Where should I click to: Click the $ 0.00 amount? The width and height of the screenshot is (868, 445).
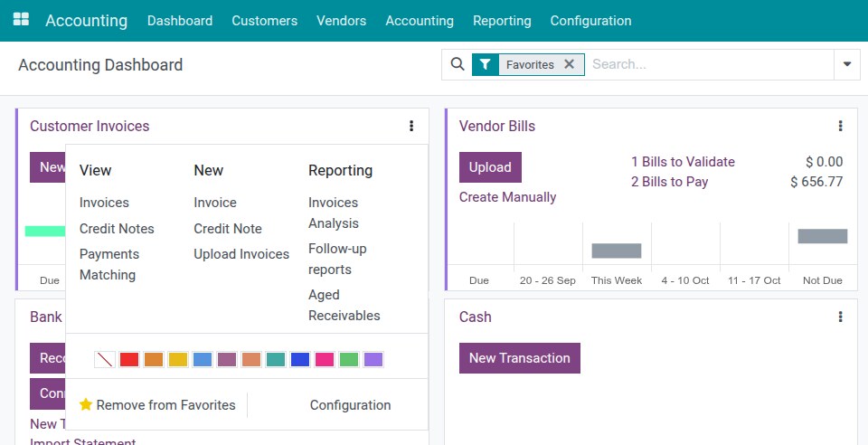[x=825, y=162]
